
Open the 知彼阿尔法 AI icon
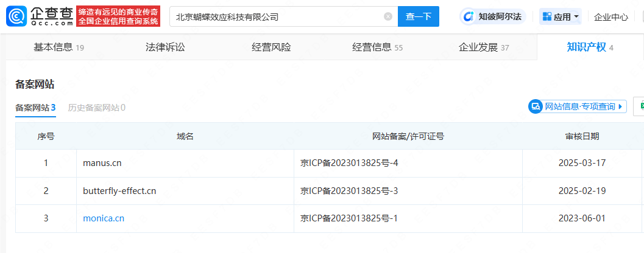pos(469,16)
